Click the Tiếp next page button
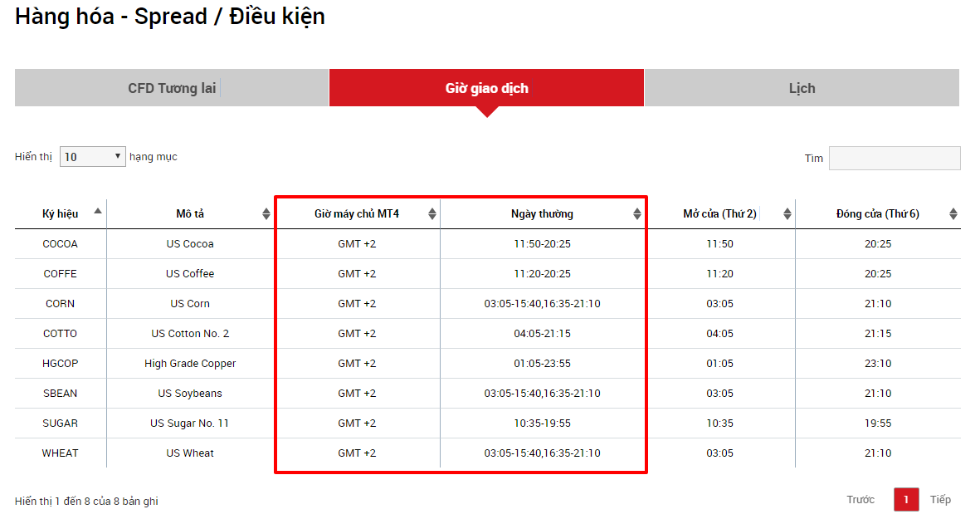 (940, 500)
